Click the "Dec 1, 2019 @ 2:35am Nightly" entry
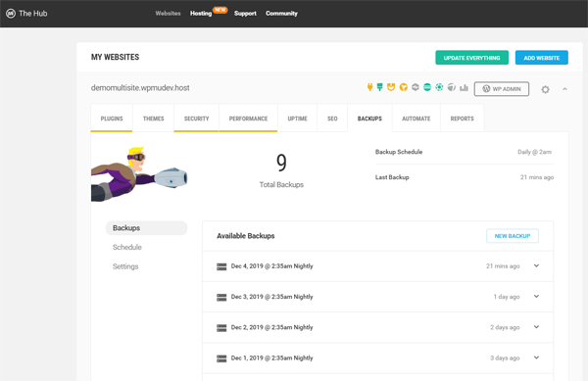588x381 pixels. coord(271,358)
